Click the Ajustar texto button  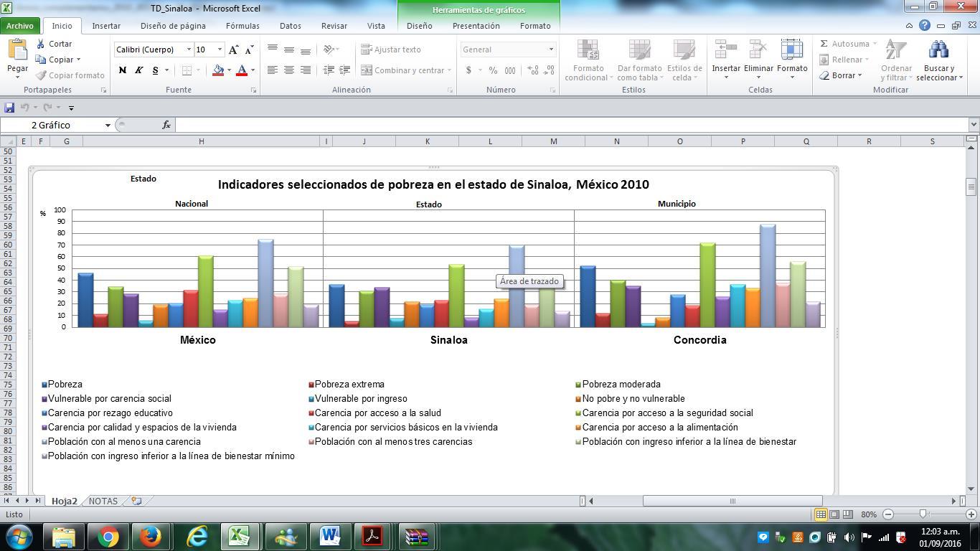pyautogui.click(x=391, y=50)
